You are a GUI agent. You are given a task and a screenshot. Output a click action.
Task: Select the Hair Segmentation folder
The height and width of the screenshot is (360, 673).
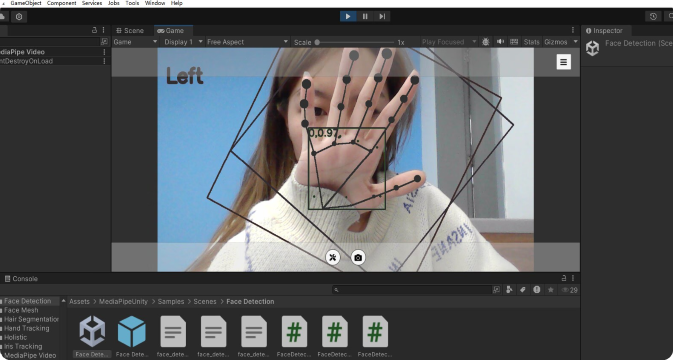coord(31,319)
